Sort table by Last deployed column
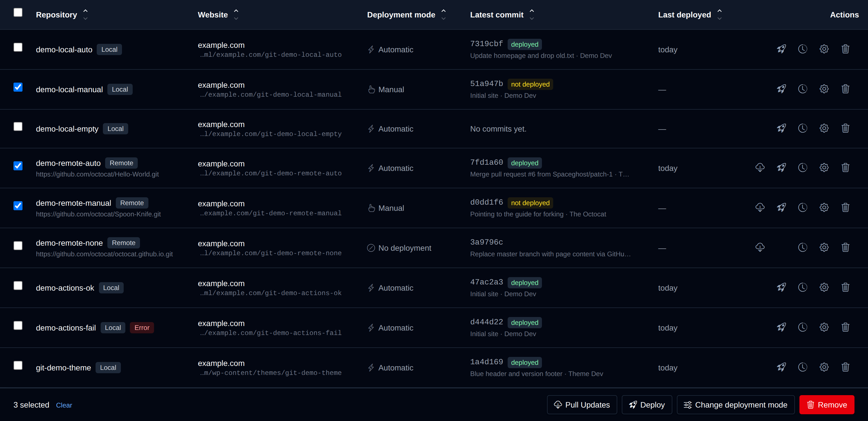This screenshot has width=868, height=421. coord(690,15)
